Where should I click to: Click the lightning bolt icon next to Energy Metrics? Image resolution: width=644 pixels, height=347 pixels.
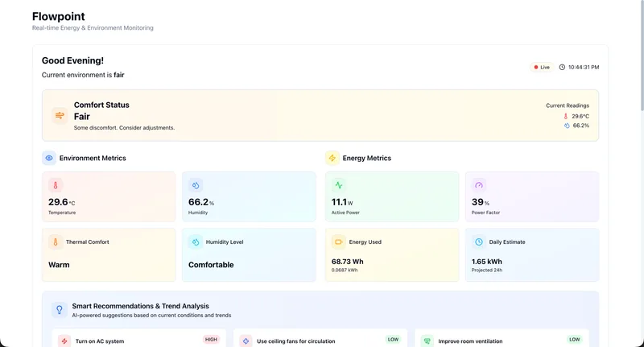[332, 158]
